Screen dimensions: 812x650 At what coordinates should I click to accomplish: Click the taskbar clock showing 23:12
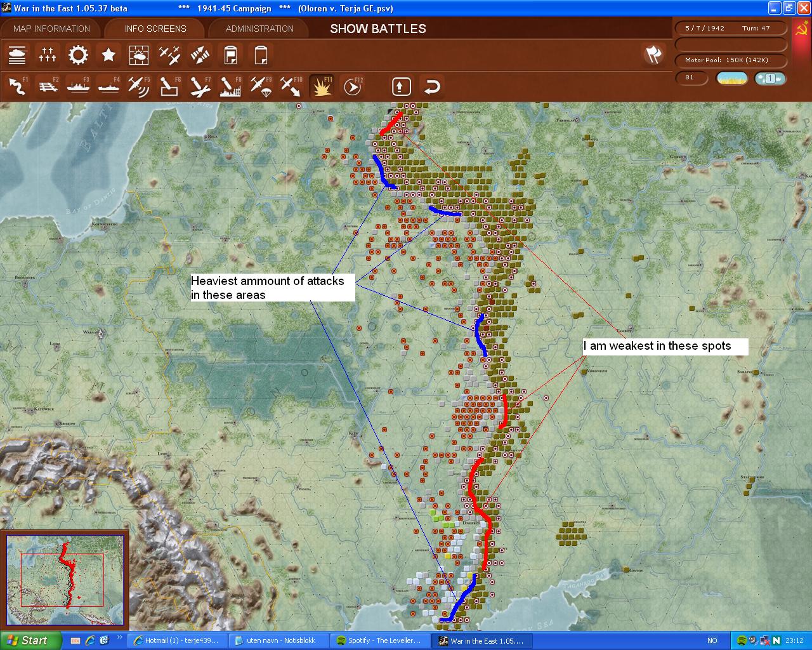[x=794, y=640]
